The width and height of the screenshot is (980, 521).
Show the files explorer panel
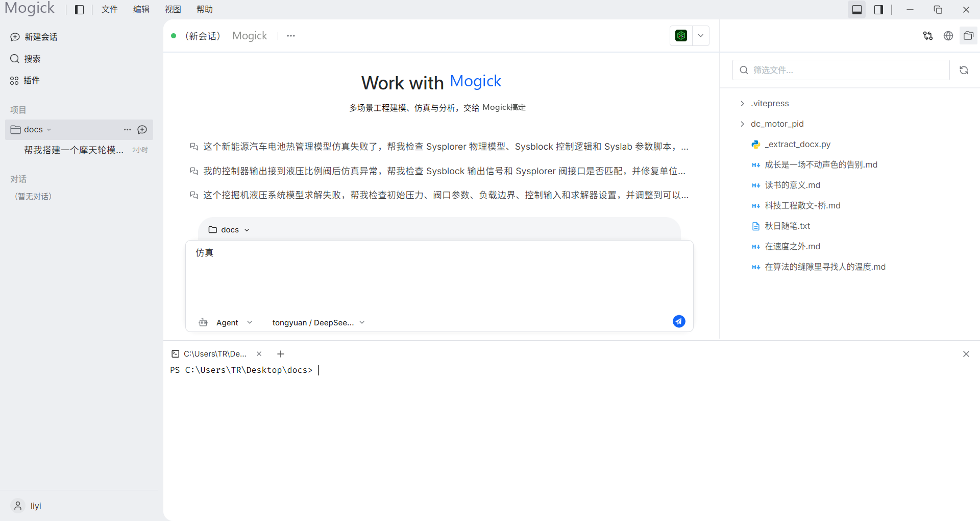tap(968, 36)
